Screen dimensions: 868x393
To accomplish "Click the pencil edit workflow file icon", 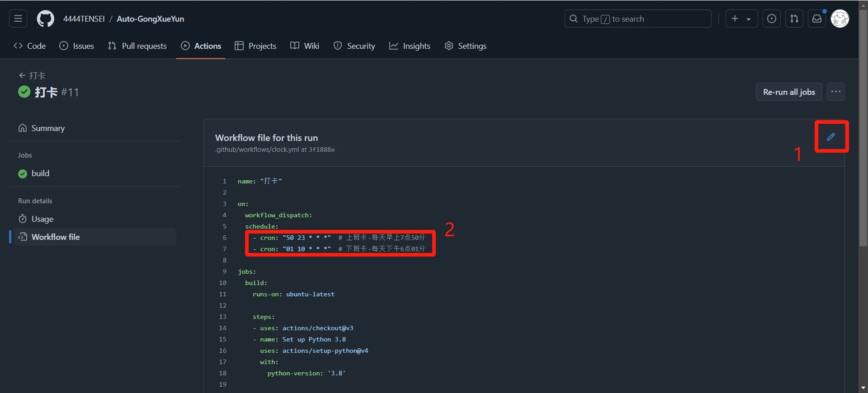I will click(831, 137).
